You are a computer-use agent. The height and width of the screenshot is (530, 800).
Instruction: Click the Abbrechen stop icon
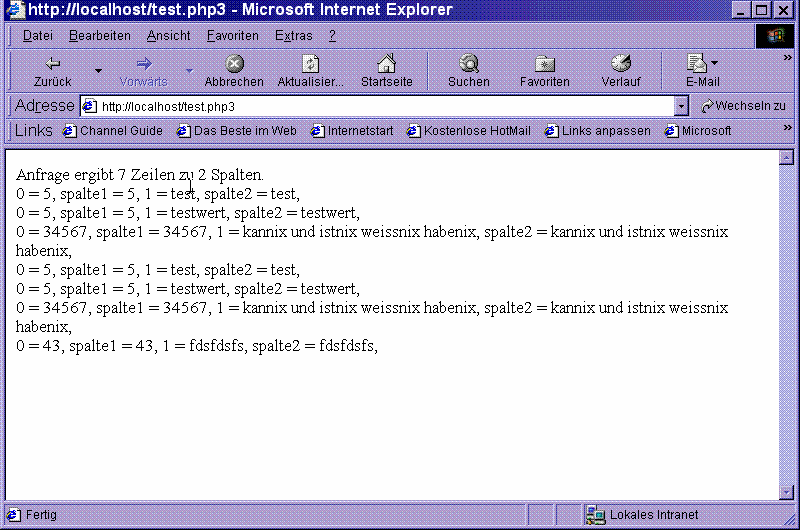[234, 64]
